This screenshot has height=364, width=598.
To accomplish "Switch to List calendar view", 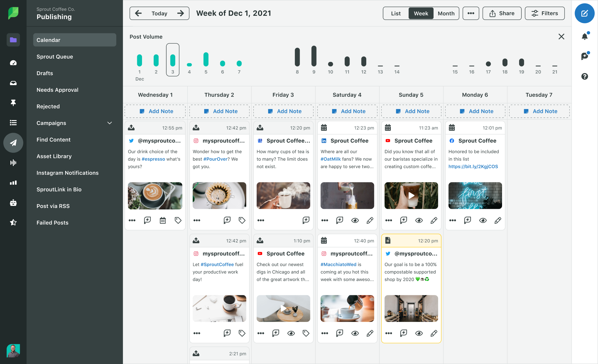I will (x=395, y=13).
